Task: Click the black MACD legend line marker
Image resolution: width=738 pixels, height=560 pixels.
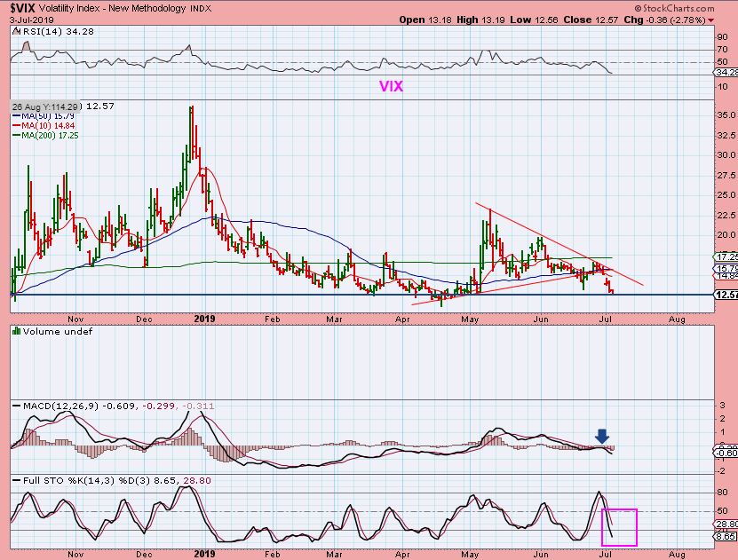Action: [17, 406]
